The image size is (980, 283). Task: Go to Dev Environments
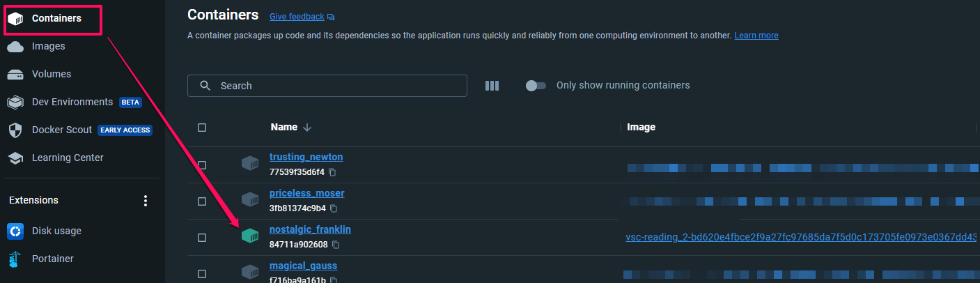click(x=72, y=102)
